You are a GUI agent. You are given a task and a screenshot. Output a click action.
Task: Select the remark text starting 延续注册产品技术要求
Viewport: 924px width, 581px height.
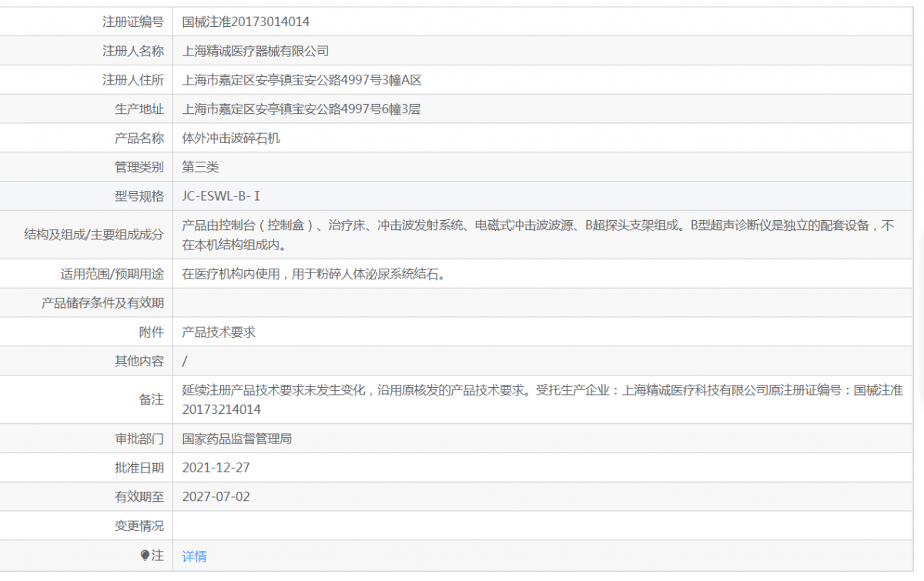coord(542,399)
